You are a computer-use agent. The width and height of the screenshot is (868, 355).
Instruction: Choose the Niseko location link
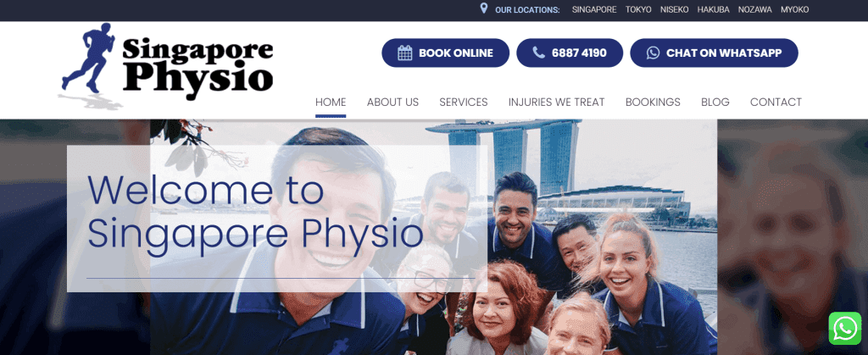coord(674,9)
